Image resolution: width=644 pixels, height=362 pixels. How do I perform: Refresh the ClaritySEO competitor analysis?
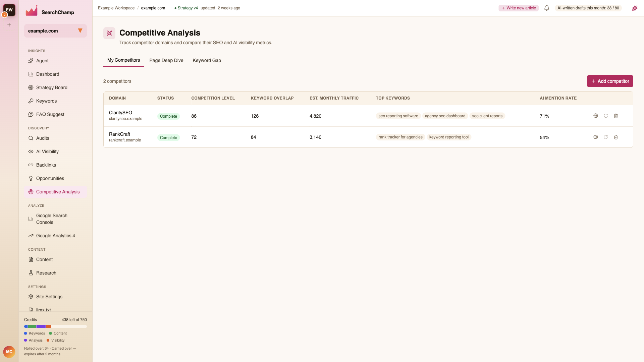606,116
